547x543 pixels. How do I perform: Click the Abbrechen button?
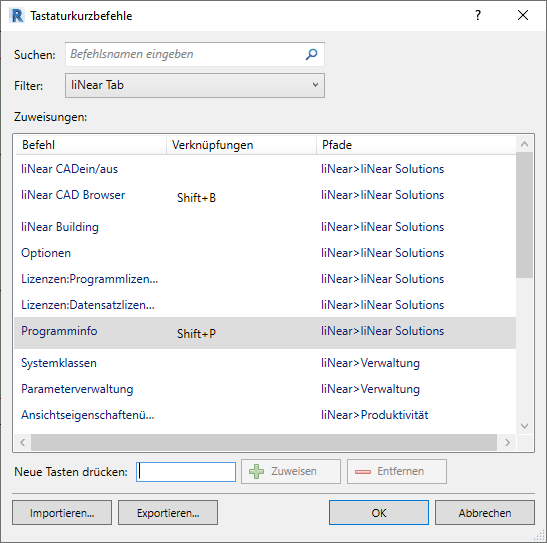pos(485,513)
